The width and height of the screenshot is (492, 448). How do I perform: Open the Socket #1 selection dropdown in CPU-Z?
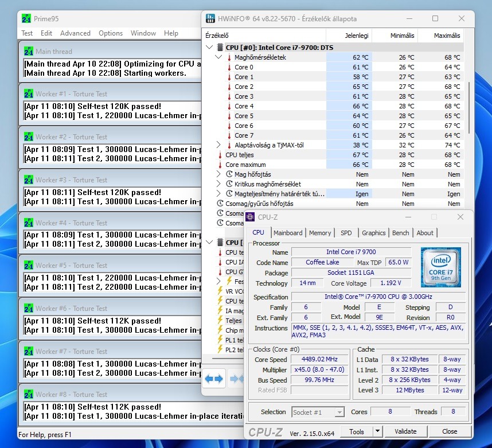[339, 412]
